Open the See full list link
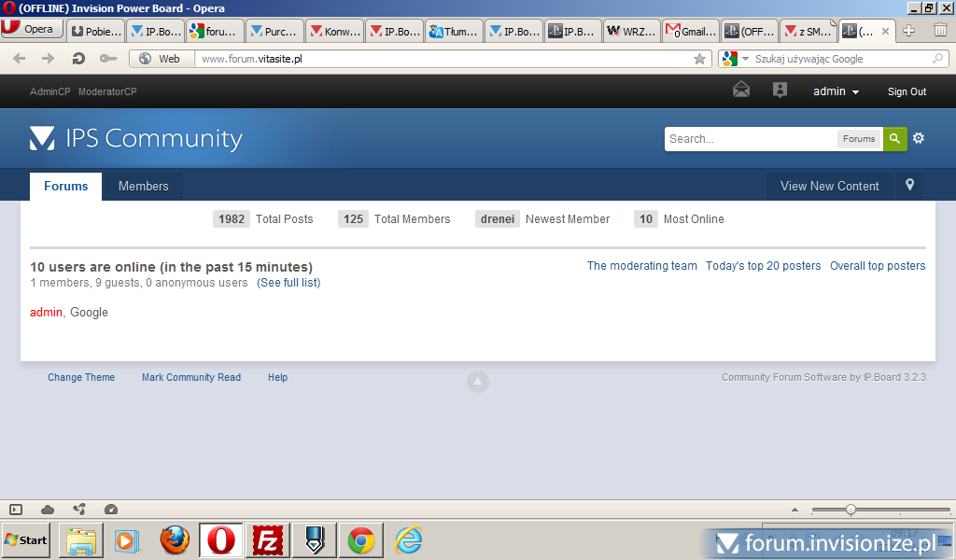The width and height of the screenshot is (956, 560). (288, 283)
